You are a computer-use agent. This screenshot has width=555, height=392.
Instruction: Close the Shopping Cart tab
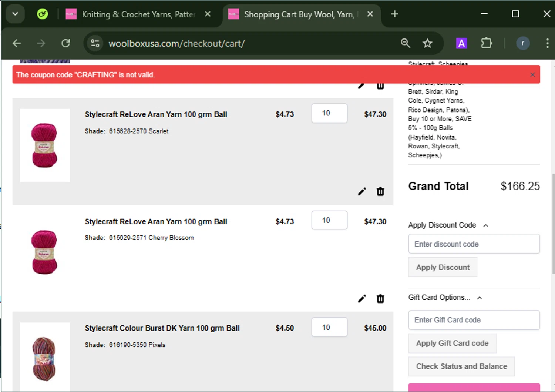tap(370, 14)
